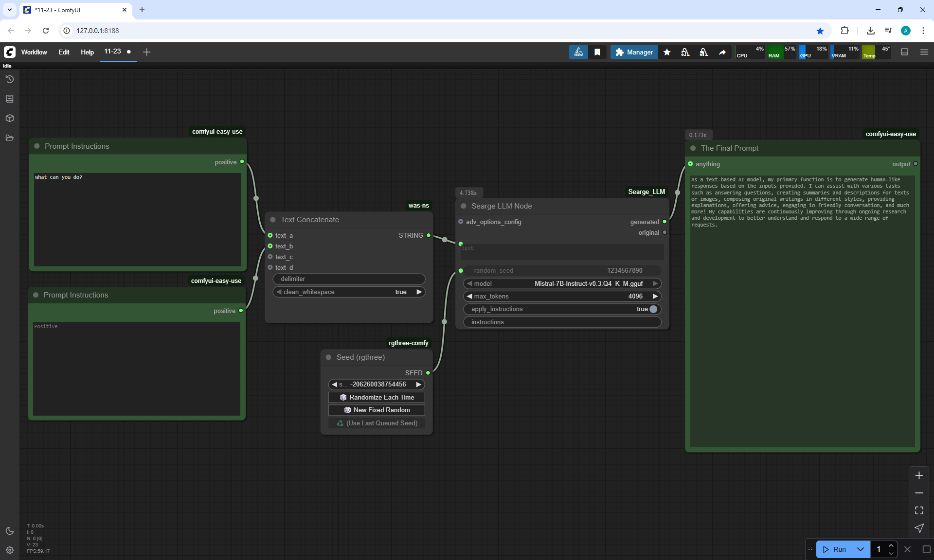
Task: Click the bookmark icon beside Manager
Action: (597, 52)
